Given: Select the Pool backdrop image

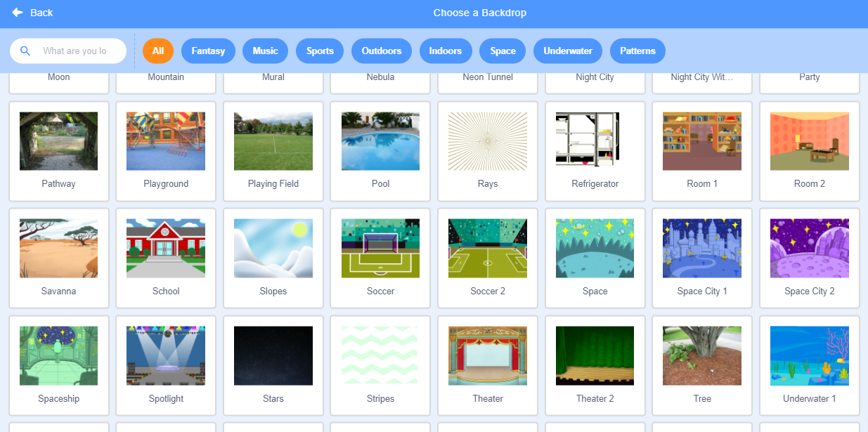Looking at the screenshot, I should (x=380, y=141).
